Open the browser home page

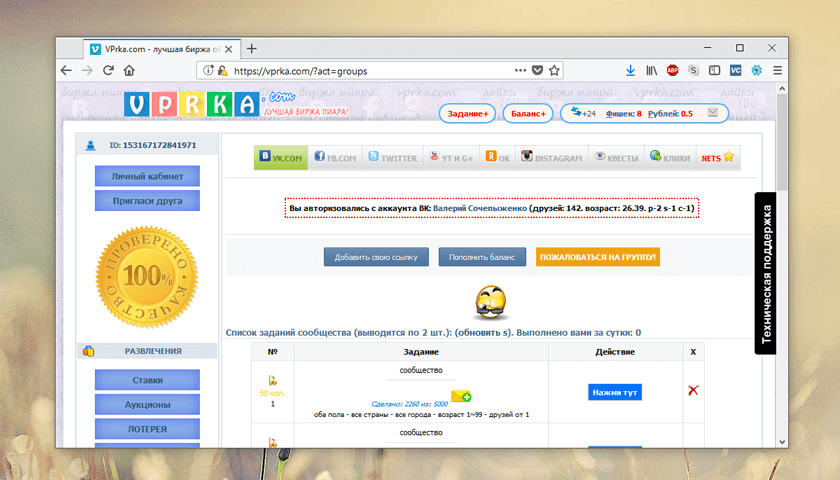129,70
